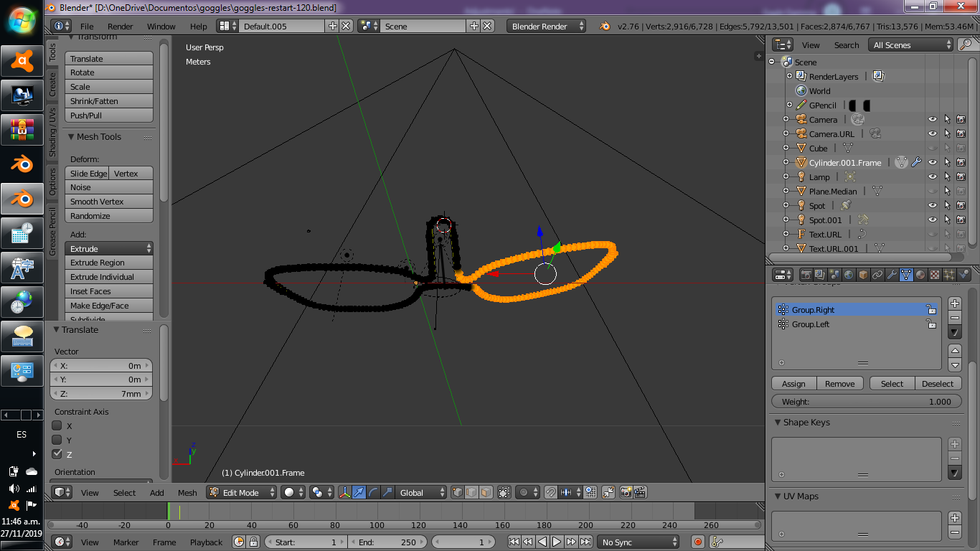Screen dimensions: 980x551
Task: Collapse the Scene tree node
Action: point(772,62)
